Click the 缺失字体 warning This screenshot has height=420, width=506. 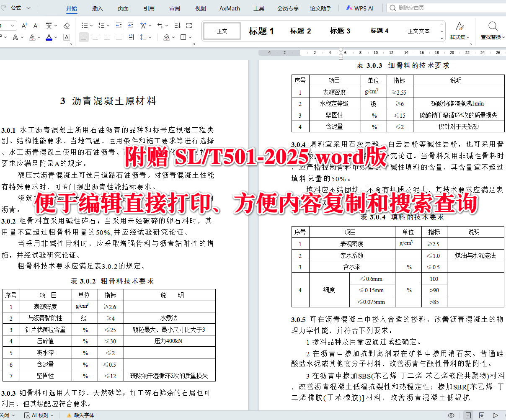pyautogui.click(x=80, y=415)
